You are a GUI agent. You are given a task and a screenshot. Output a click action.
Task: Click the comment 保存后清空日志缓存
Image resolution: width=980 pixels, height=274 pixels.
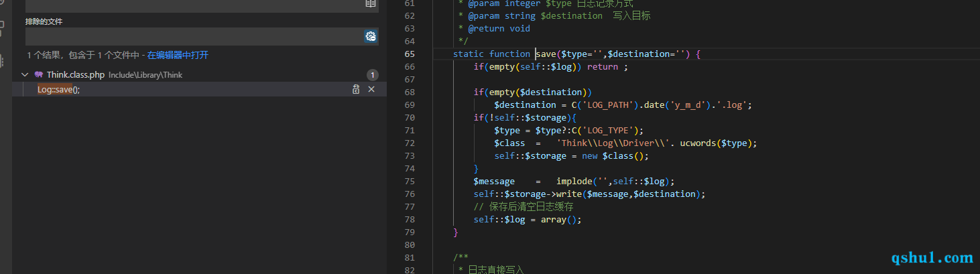524,206
